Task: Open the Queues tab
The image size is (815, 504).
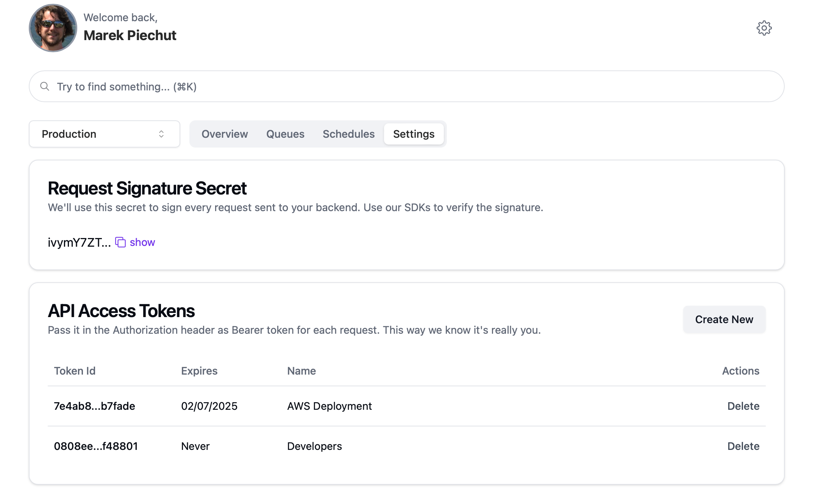Action: (285, 134)
